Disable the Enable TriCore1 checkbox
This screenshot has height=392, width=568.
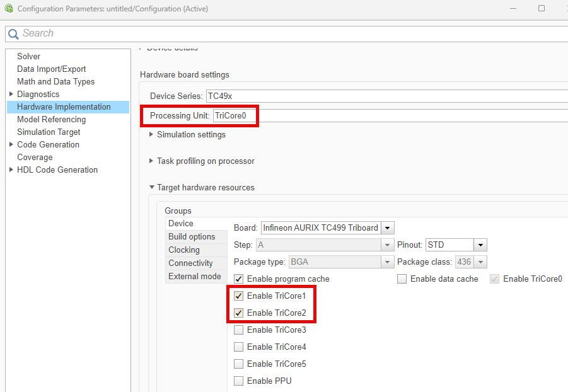click(x=239, y=296)
